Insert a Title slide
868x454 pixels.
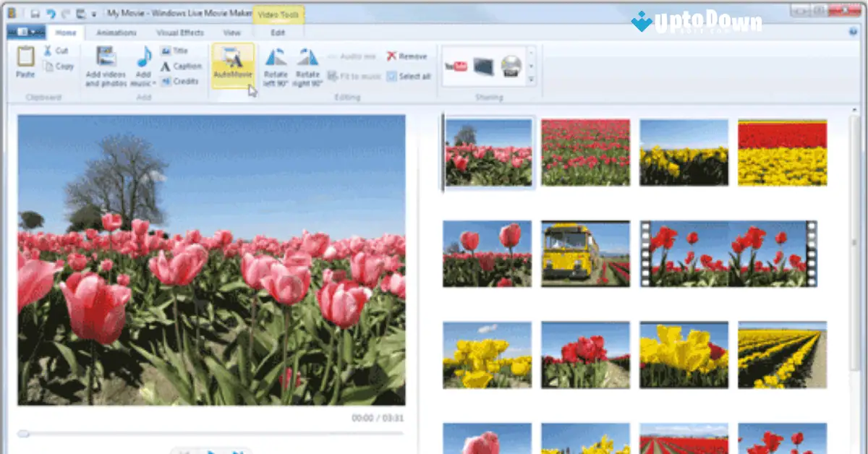[x=176, y=50]
